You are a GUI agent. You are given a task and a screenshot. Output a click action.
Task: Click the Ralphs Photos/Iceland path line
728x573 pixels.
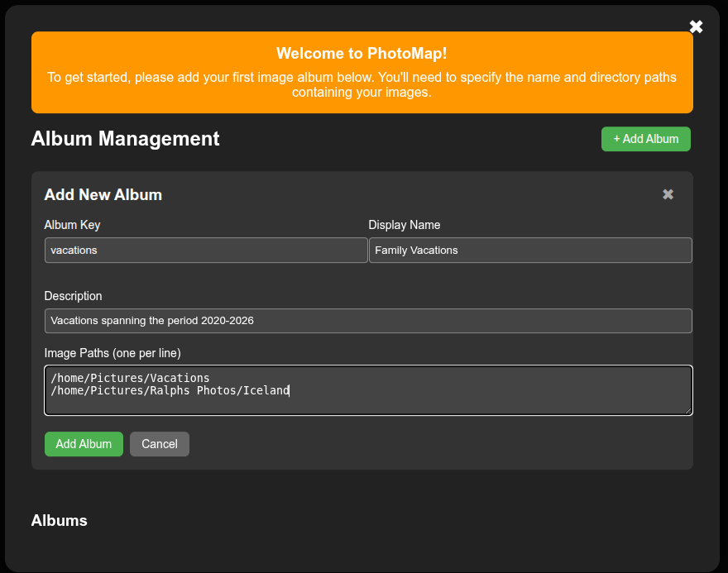point(170,390)
